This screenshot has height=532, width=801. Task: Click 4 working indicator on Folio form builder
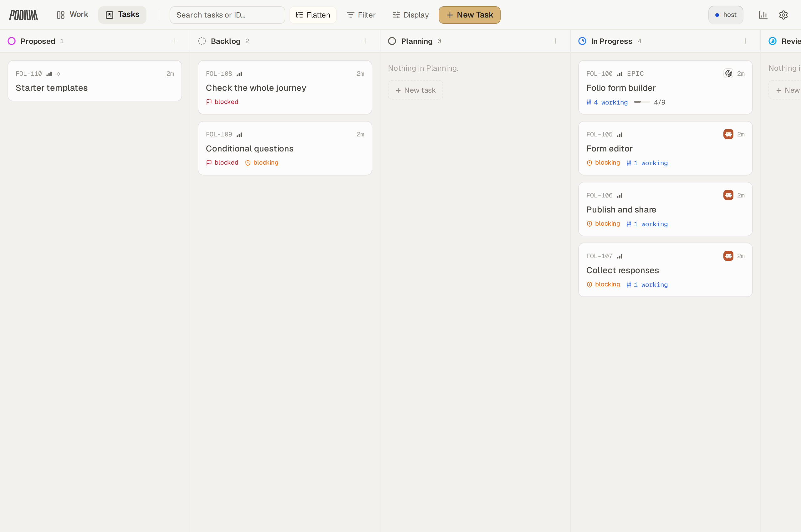(x=607, y=102)
